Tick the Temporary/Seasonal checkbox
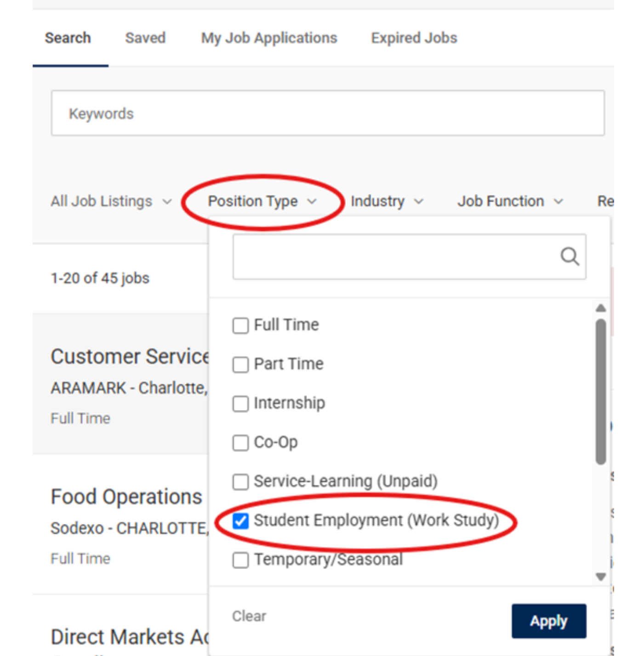 click(x=240, y=560)
